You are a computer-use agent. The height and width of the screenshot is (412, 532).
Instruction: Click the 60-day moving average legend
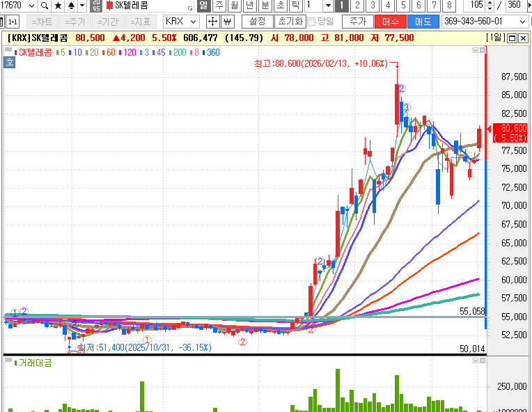tap(109, 53)
